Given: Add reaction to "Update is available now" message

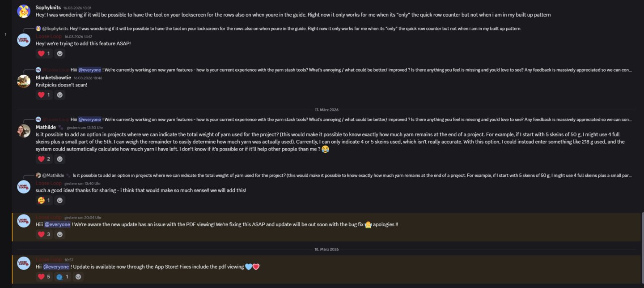Looking at the screenshot, I should coord(78,277).
